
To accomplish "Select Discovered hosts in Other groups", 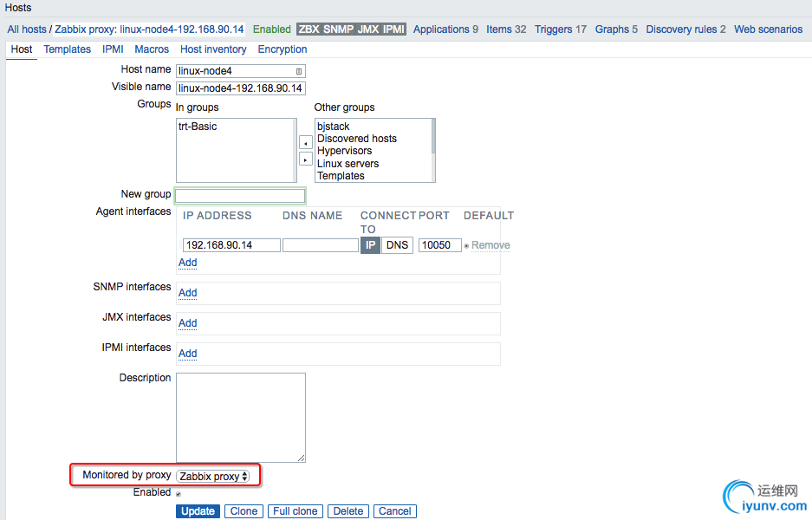I will pyautogui.click(x=357, y=139).
